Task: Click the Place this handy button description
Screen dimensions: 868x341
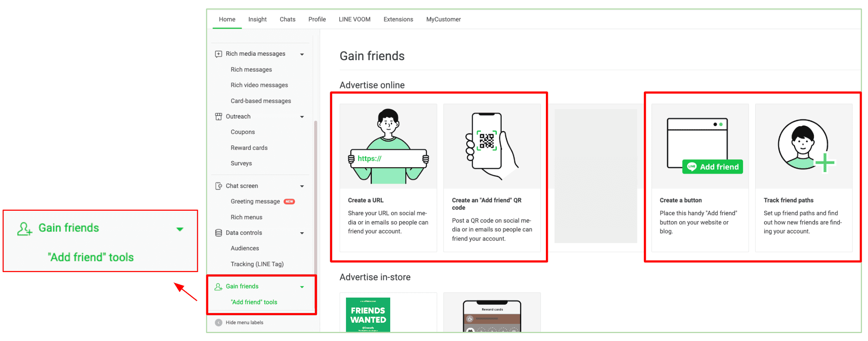Action: [x=698, y=222]
